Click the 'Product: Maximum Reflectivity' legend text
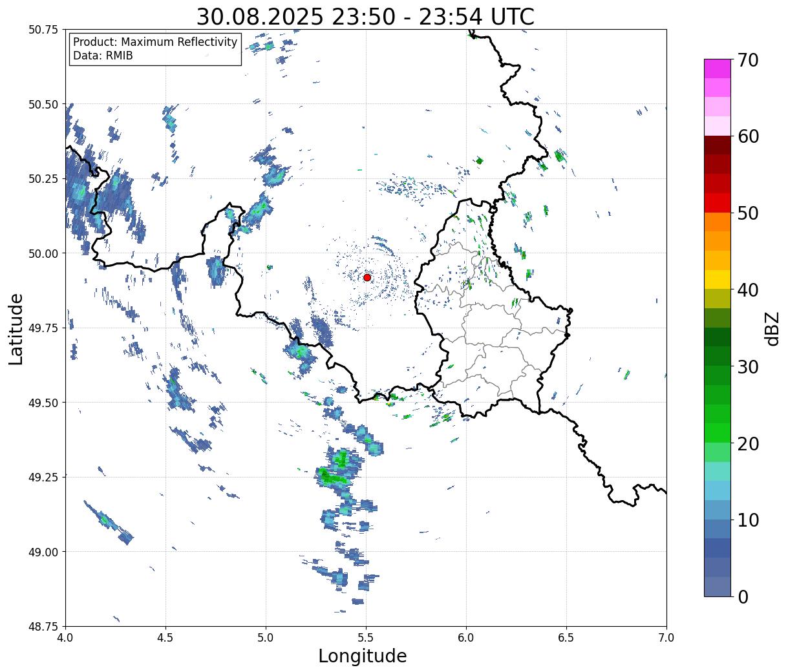 tap(155, 42)
